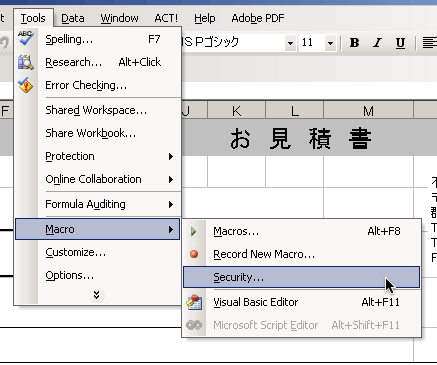This screenshot has width=437, height=365.
Task: Click the red Record New Macro icon
Action: 194,254
